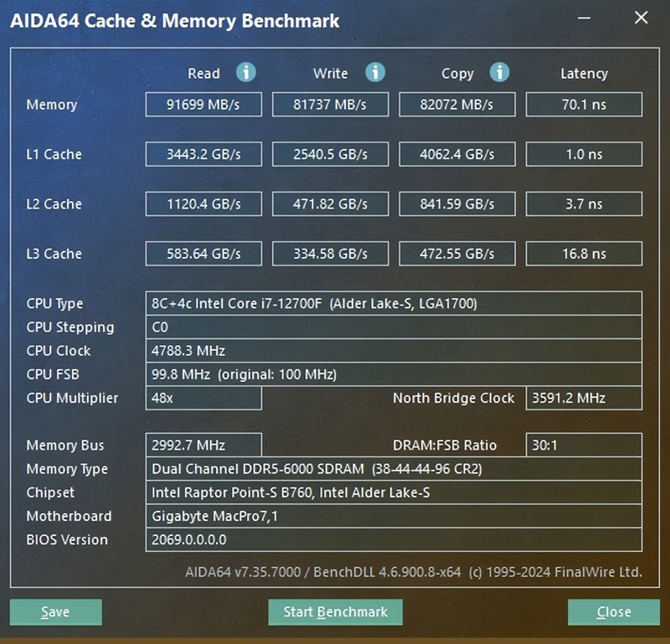Viewport: 670px width, 644px height.
Task: Click the Close button at bottom right
Action: tap(612, 612)
